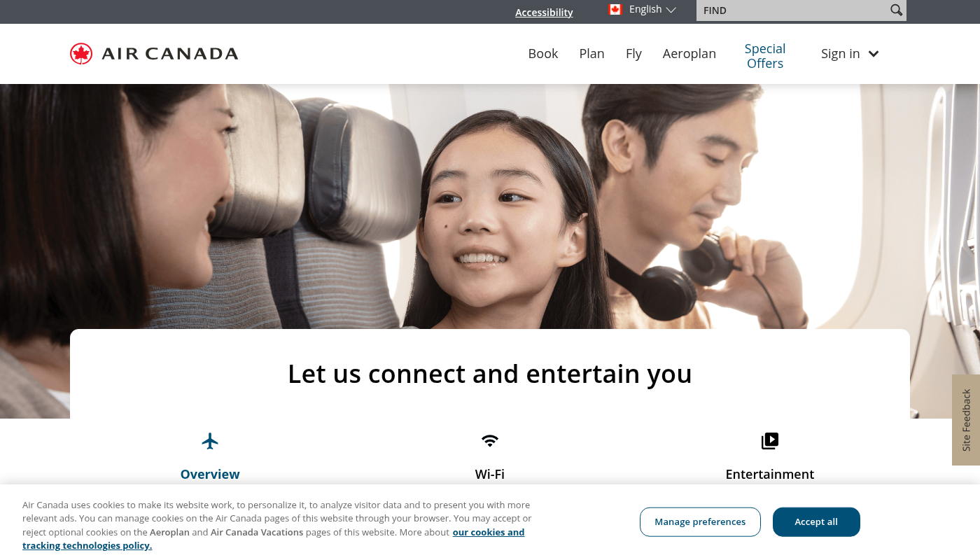Go to Special Offers
This screenshot has height=560, width=980.
click(x=765, y=56)
